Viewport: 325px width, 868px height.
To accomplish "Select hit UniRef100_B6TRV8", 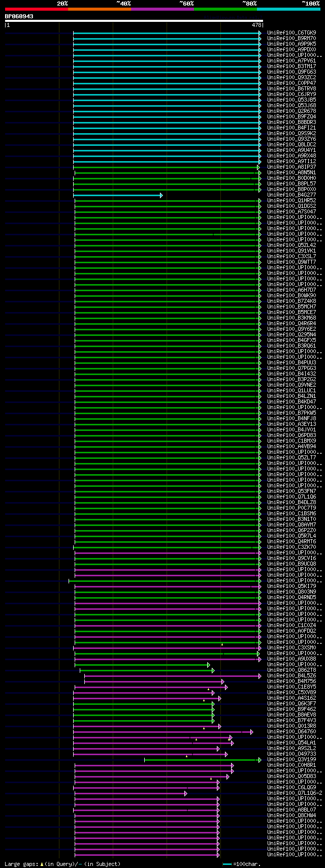I will click(291, 88).
